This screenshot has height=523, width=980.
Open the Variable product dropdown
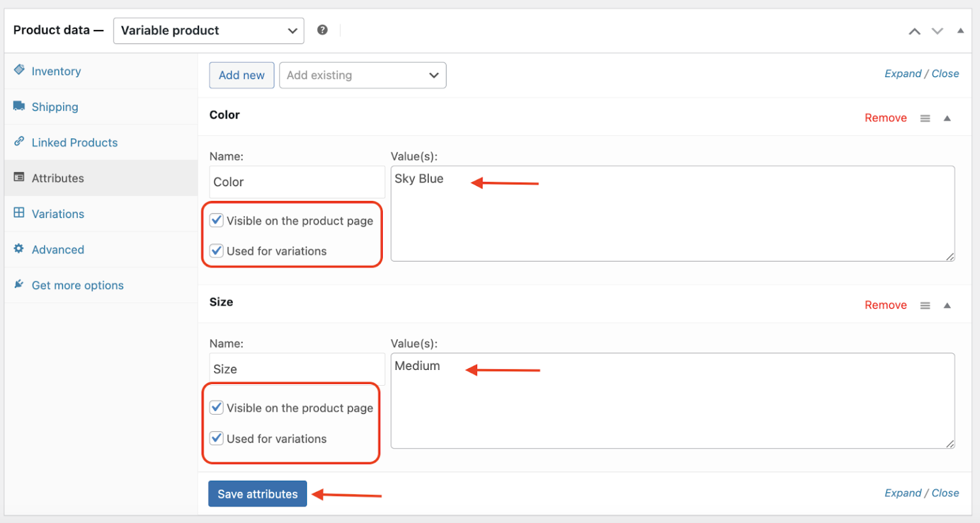pos(209,30)
